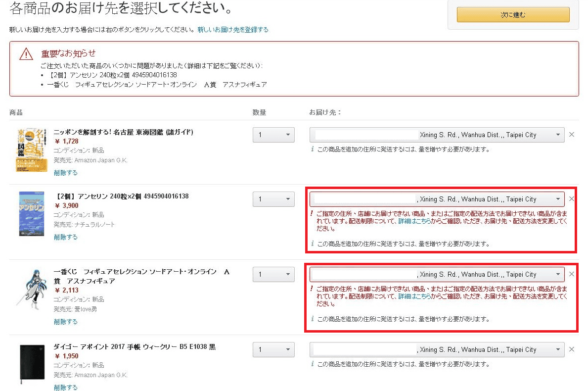The width and height of the screenshot is (588, 391).
Task: Click 削除する under the Nagoya guidebook
Action: coord(65,172)
